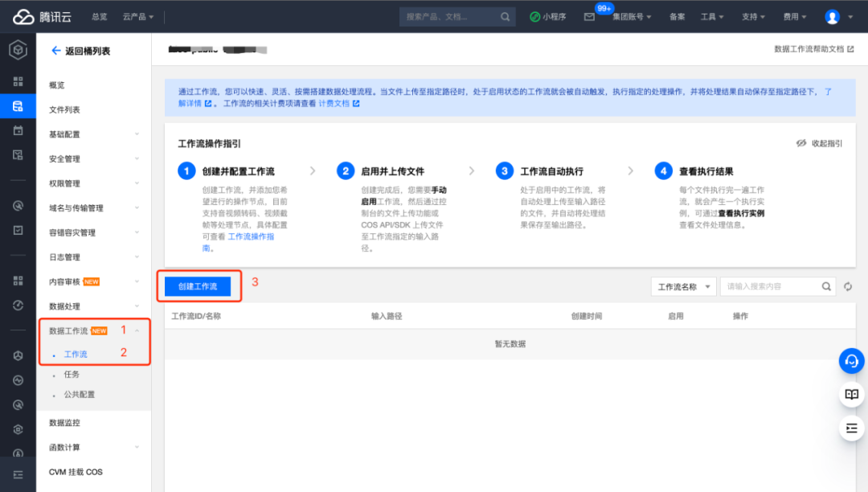Image resolution: width=868 pixels, height=492 pixels.
Task: Open 数据监控 in the sidebar
Action: coord(64,423)
